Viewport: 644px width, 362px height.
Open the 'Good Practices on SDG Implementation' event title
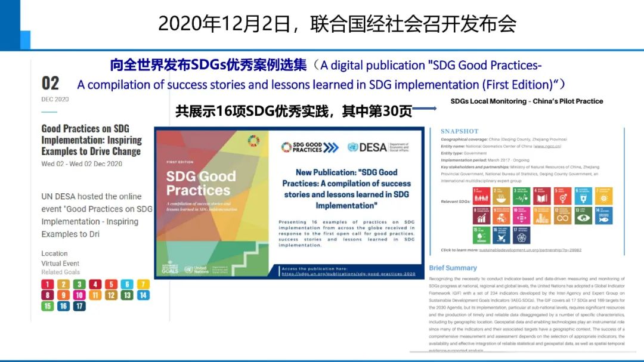click(91, 140)
